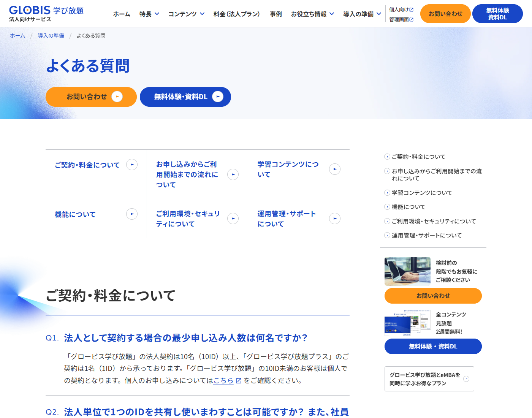532x418 pixels.
Task: Click sidebar bullet icon for 機能について
Action: (387, 207)
